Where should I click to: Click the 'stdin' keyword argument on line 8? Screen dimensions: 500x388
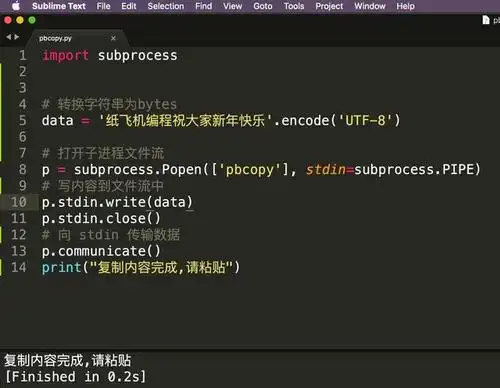pyautogui.click(x=326, y=169)
